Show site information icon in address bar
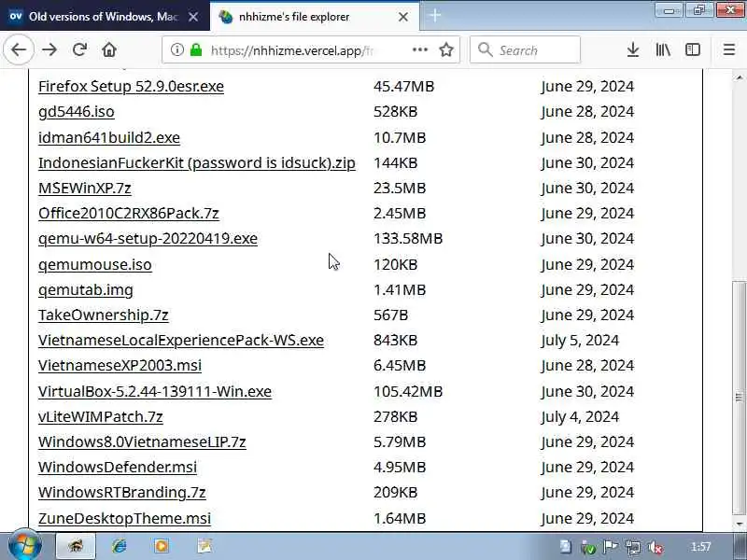Viewport: 747px width, 560px height. point(176,49)
